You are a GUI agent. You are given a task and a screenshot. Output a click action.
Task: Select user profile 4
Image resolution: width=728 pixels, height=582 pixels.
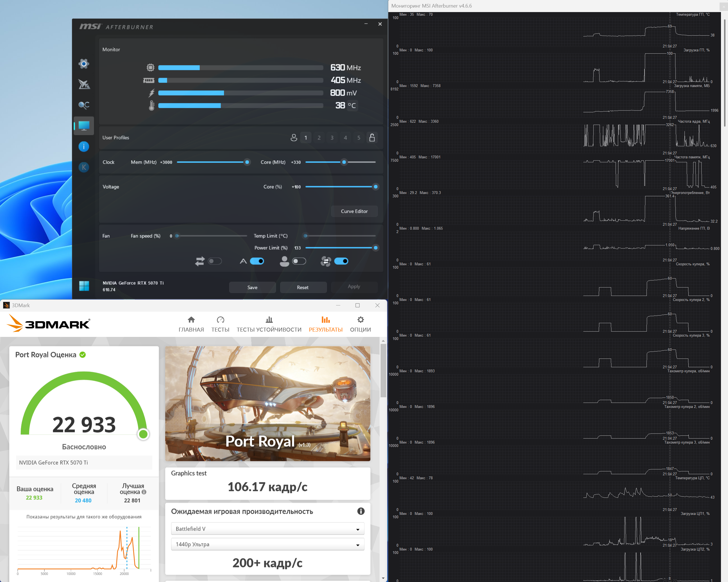tap(345, 138)
